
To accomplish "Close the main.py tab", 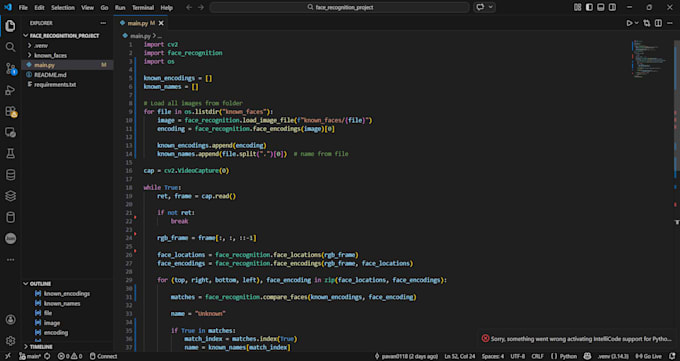I will tap(161, 23).
